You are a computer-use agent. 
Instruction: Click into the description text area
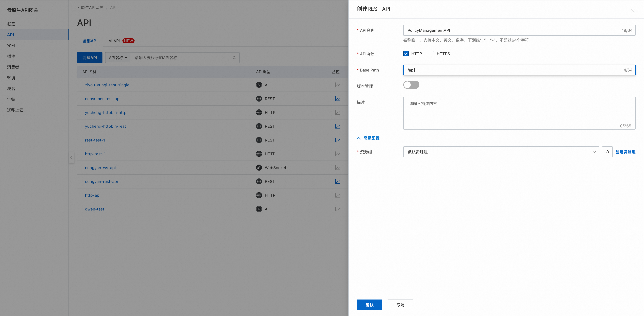tap(519, 113)
